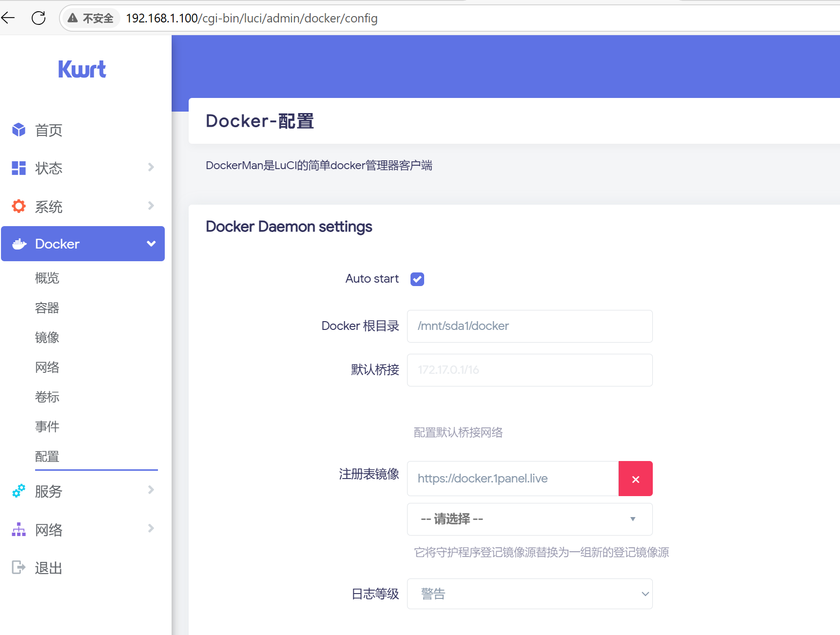Open the 日志等级 dropdown showing 警告
The height and width of the screenshot is (635, 840).
pos(529,594)
